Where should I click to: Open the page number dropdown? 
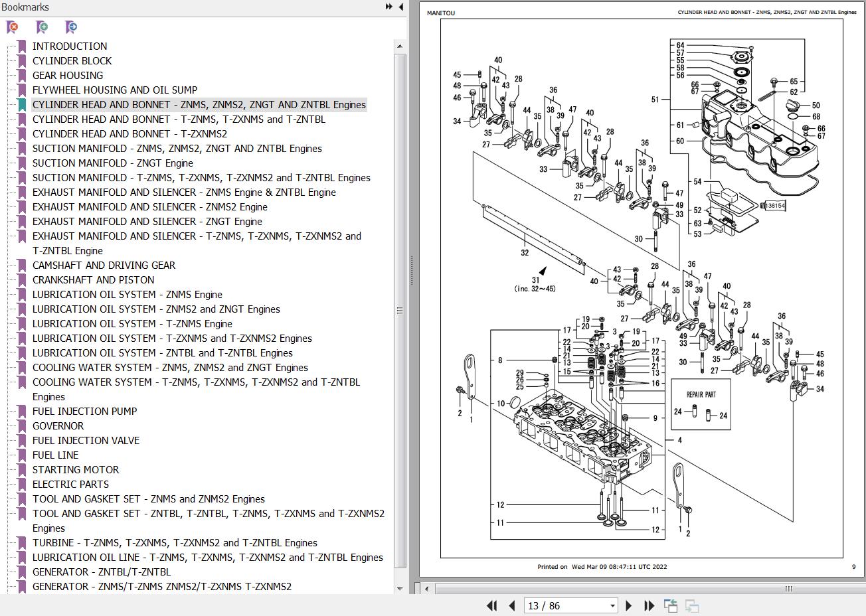(x=612, y=605)
